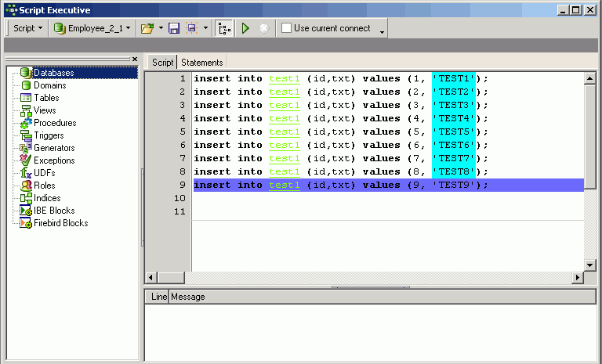Click the Load script folder icon
Screen dimensions: 602x364
click(x=147, y=28)
